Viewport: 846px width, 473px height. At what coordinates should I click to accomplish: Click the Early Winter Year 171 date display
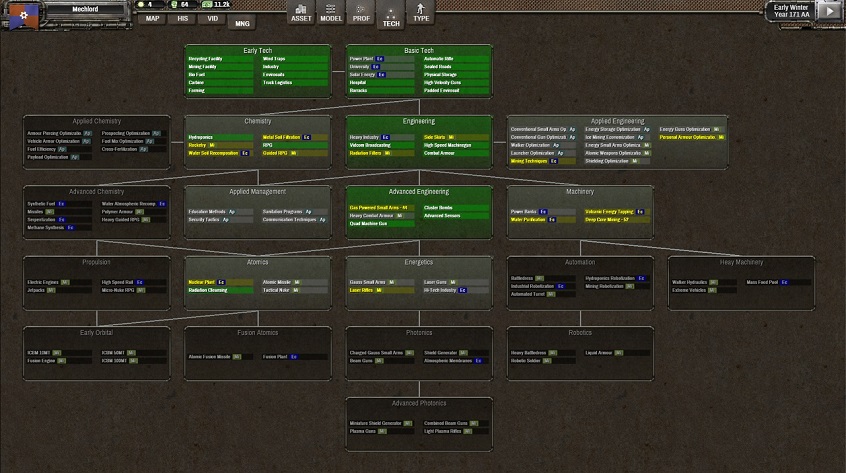pos(791,11)
